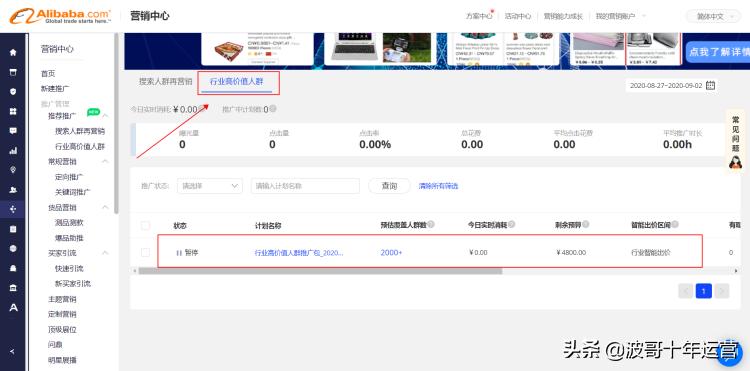This screenshot has height=371, width=750.
Task: Click the 点我了解详情 banner button
Action: (717, 52)
